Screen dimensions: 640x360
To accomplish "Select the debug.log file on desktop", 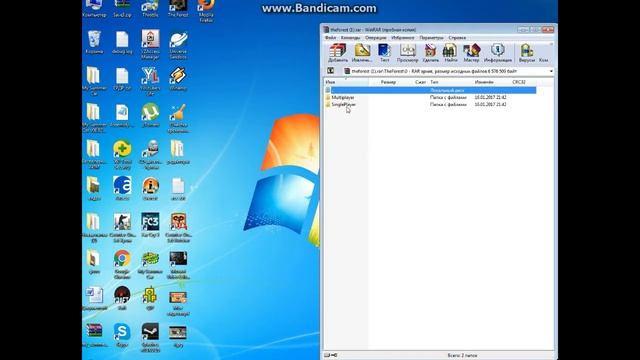I will pos(122,42).
